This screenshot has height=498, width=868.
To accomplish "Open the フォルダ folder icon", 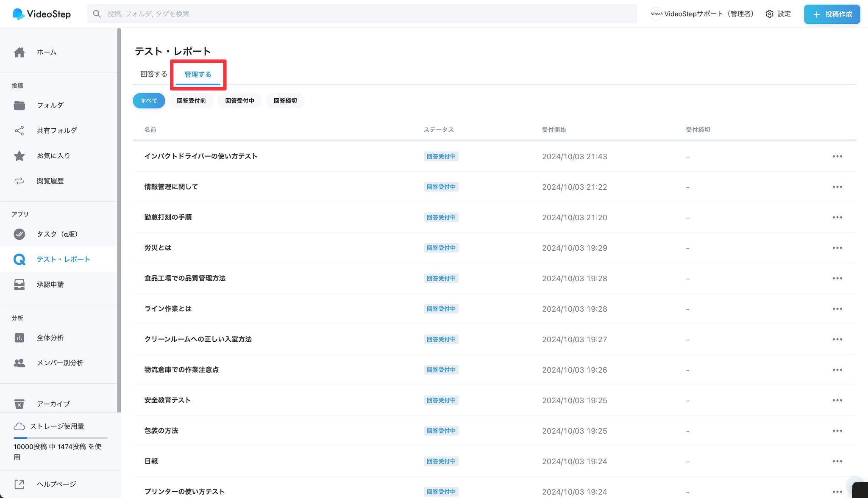I will pos(19,105).
